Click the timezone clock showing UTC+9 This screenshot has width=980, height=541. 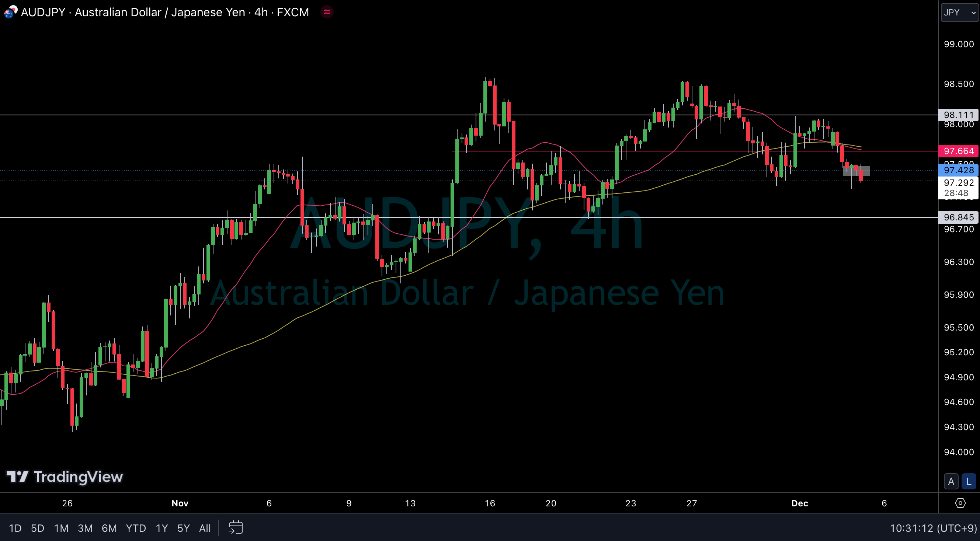pos(933,528)
